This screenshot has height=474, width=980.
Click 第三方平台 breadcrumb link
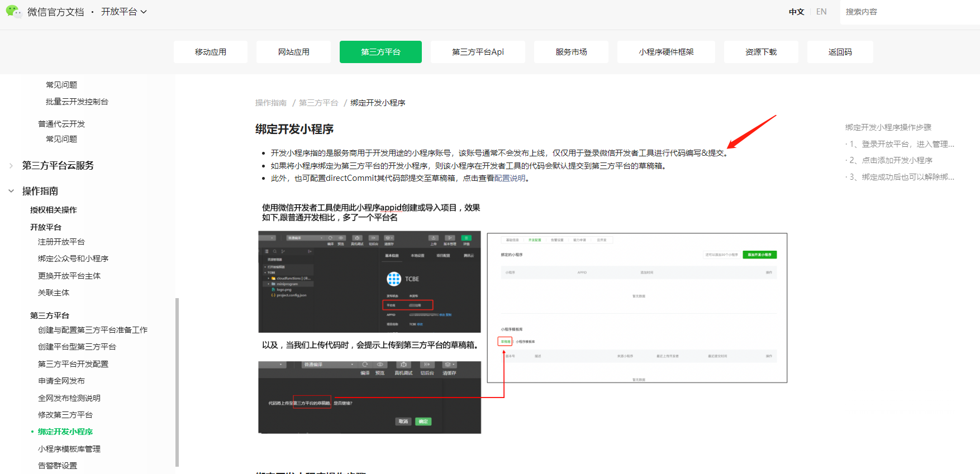point(318,103)
